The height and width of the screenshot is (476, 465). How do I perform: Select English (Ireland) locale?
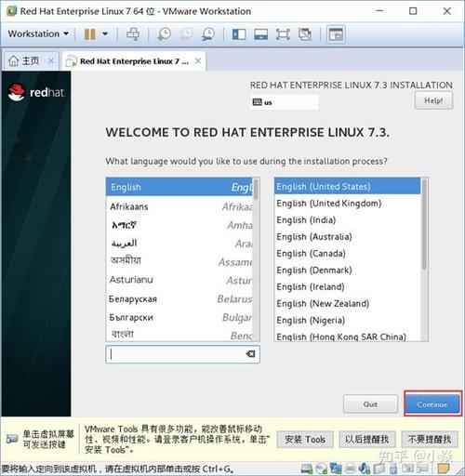(348, 287)
